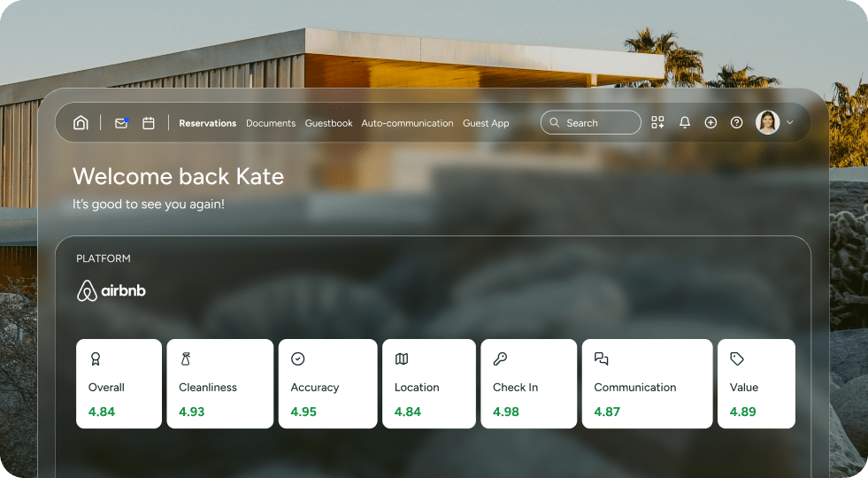This screenshot has width=868, height=478.
Task: Click the home icon in navigation bar
Action: pos(81,123)
